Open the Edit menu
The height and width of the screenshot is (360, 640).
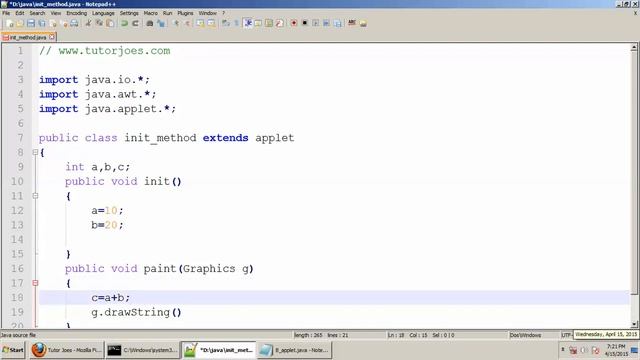[x=20, y=13]
